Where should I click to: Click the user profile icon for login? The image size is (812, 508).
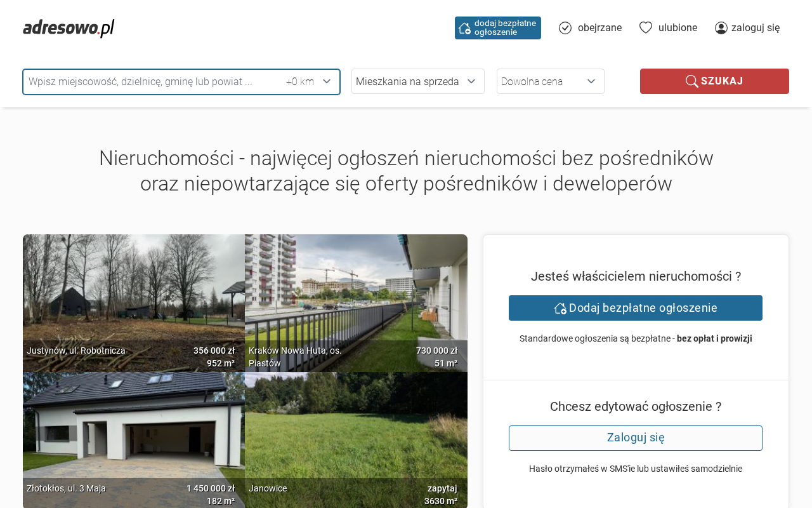pyautogui.click(x=721, y=28)
